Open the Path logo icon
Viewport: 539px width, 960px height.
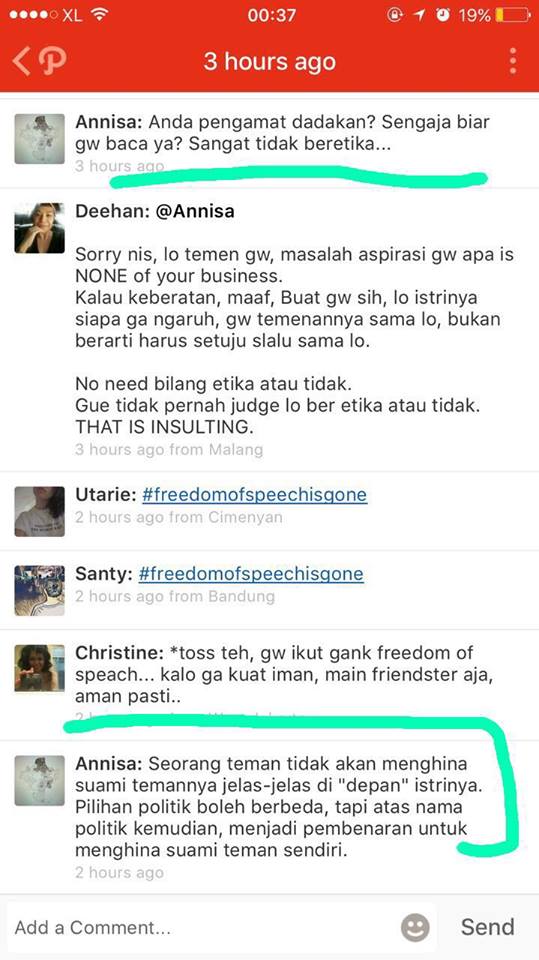coord(52,62)
